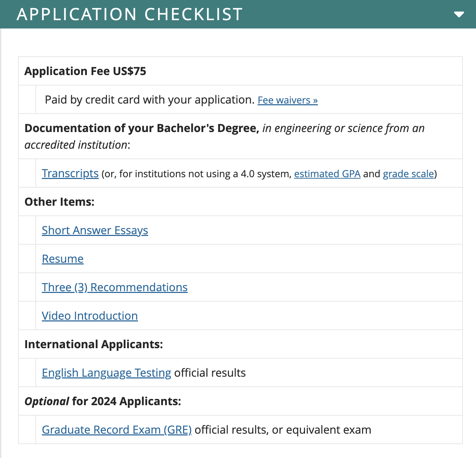This screenshot has width=476, height=458.
Task: Click the 'International Applicants:' heading
Action: [94, 344]
